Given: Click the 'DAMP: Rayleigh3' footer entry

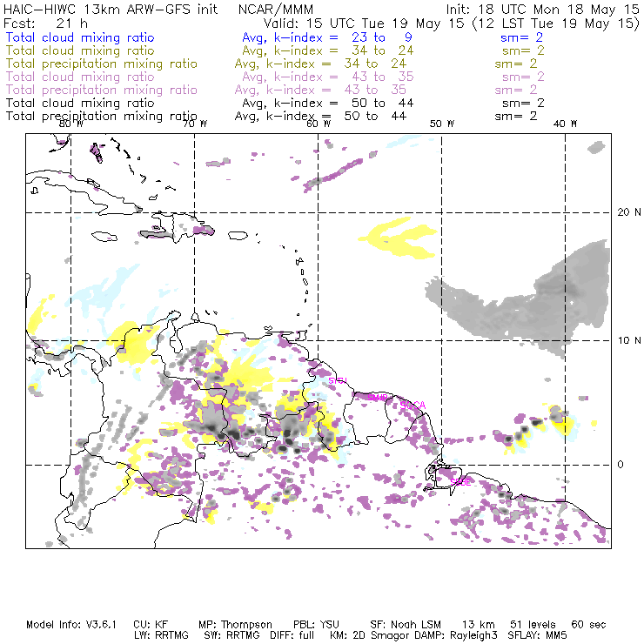Looking at the screenshot, I should (456, 635).
